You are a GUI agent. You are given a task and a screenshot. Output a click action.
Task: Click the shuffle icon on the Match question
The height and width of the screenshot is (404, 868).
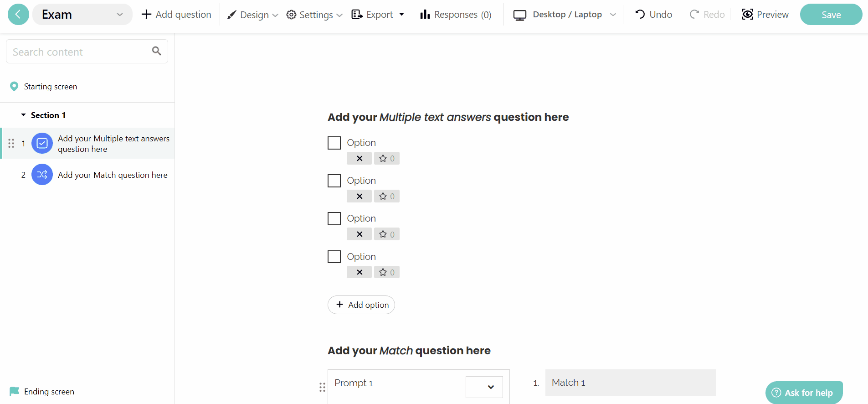[41, 175]
